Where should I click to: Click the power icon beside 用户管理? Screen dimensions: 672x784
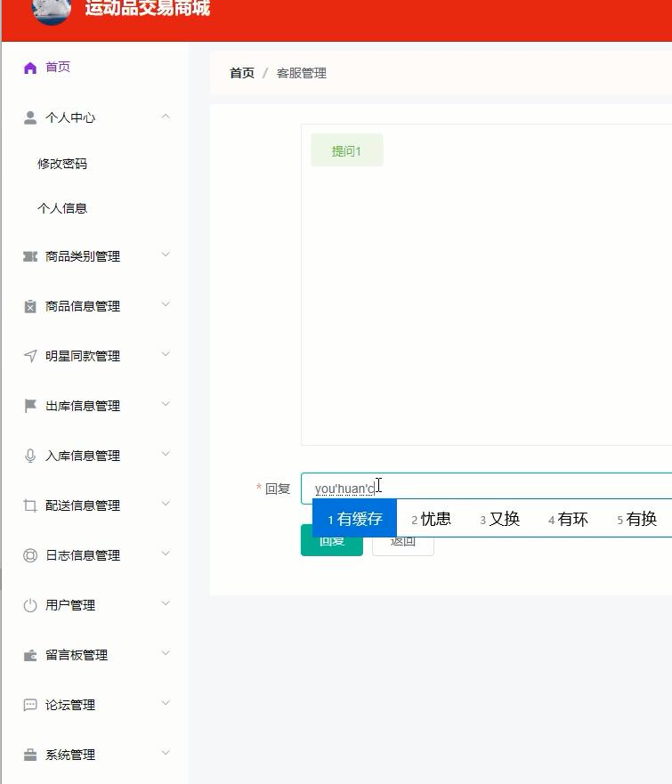[30, 605]
